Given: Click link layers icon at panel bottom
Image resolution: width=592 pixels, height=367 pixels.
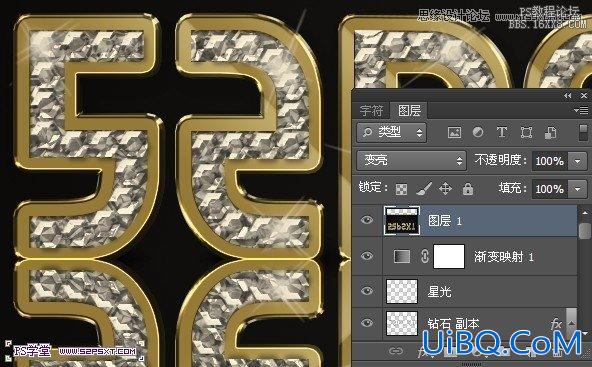Looking at the screenshot, I should [396, 351].
